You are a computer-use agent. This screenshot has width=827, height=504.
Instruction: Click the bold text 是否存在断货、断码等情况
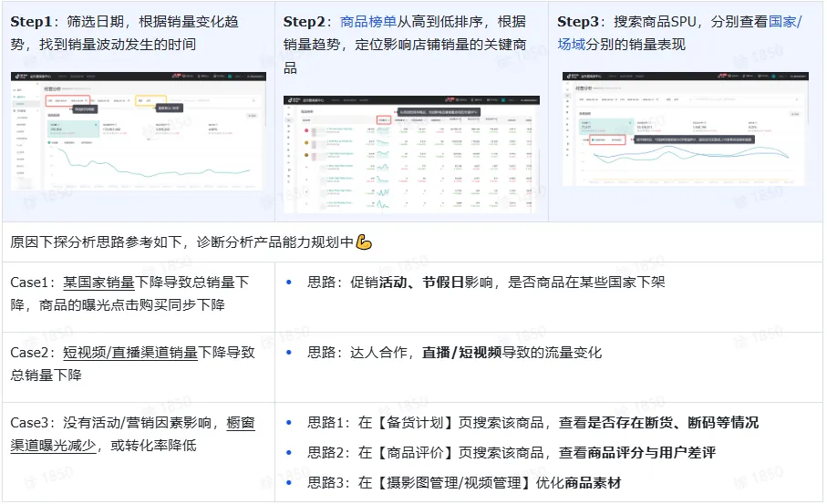(x=673, y=423)
